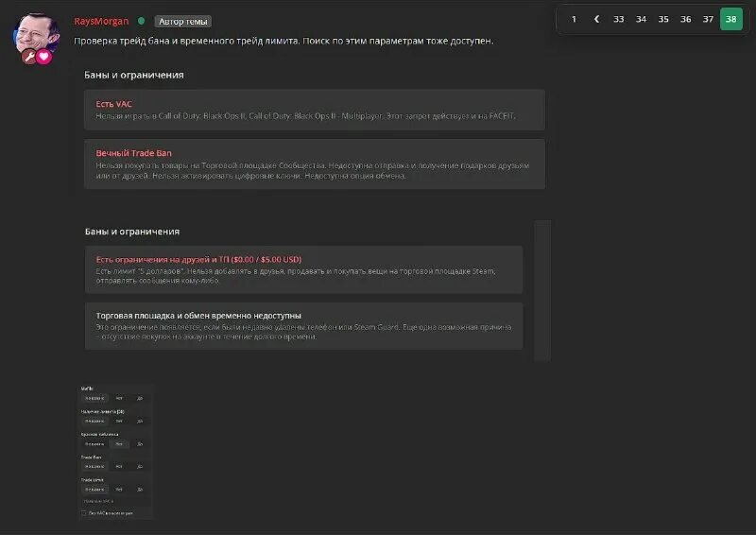Open the small search-filters screenshot thumbnail

(115, 452)
